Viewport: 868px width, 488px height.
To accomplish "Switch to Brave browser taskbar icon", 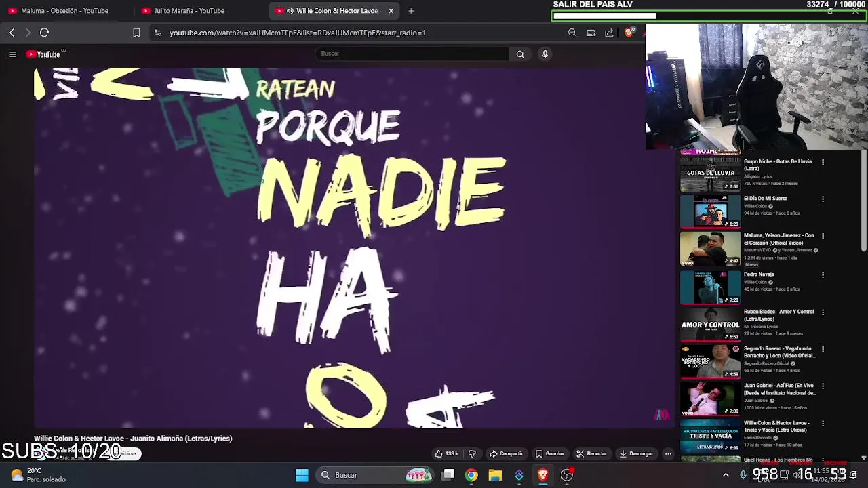I will [542, 475].
